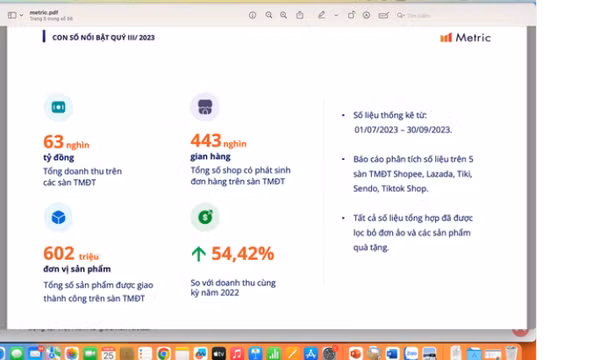Click the green dollar icon above '54,42%'
Image resolution: width=600 pixels, height=360 pixels.
[205, 217]
